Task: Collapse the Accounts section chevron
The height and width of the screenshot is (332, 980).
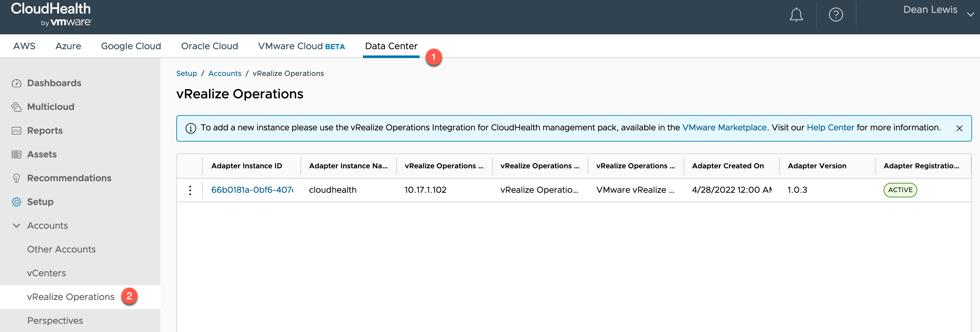Action: (17, 225)
